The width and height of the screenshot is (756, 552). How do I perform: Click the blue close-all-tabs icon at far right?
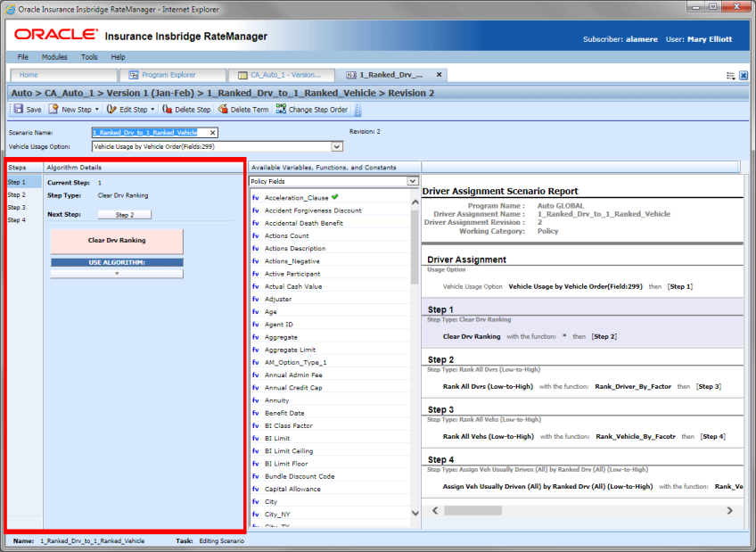point(744,76)
